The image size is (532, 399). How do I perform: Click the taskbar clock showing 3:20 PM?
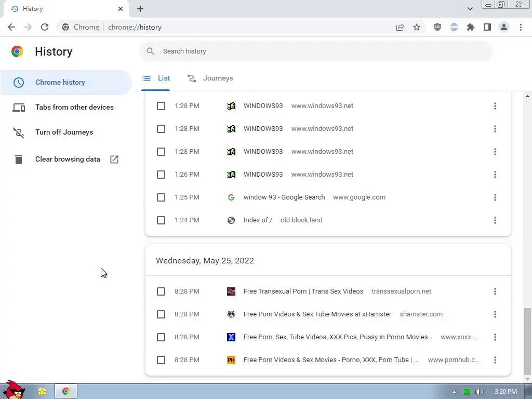[x=506, y=392]
